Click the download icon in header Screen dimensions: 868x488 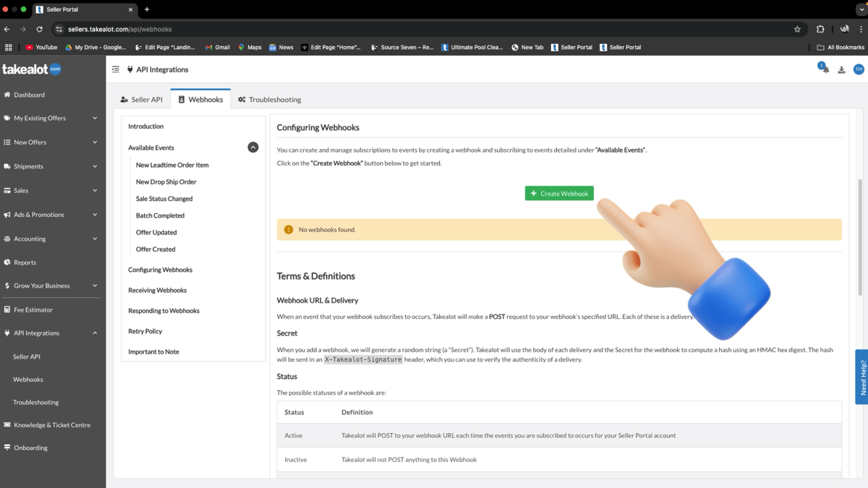pyautogui.click(x=841, y=70)
